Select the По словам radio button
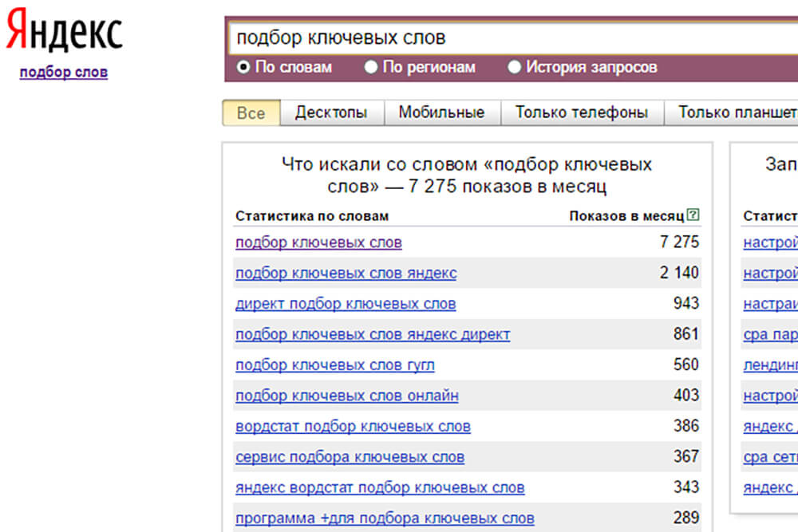This screenshot has height=532, width=798. [x=243, y=67]
